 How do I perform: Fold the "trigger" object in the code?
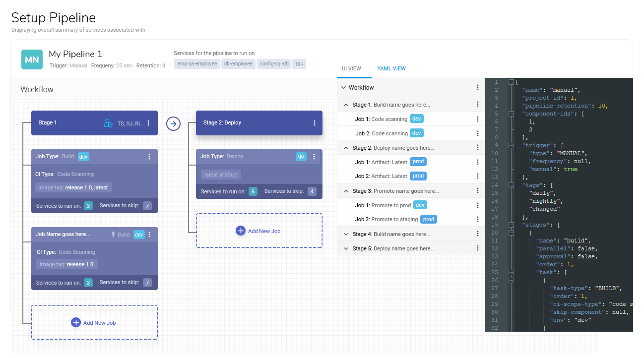(512, 145)
